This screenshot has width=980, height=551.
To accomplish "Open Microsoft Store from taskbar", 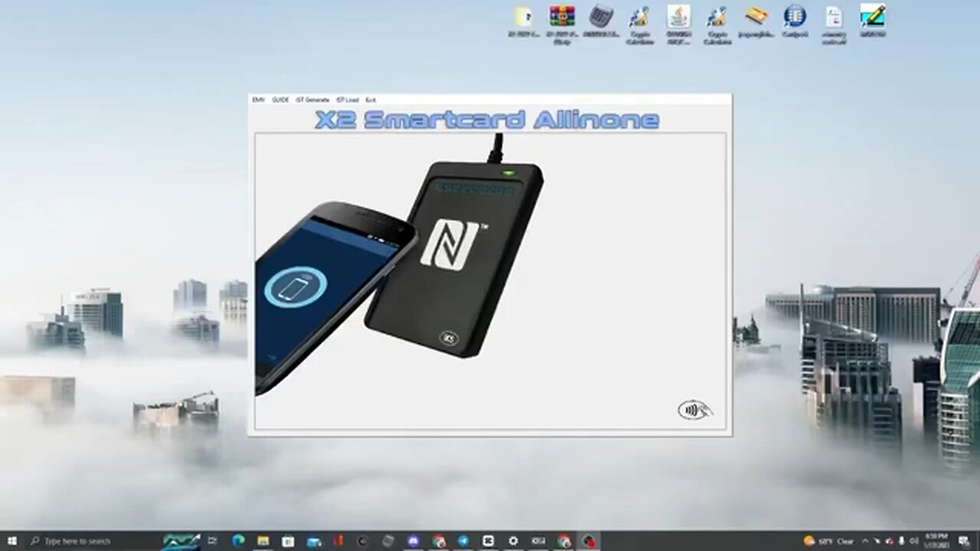I will 288,541.
